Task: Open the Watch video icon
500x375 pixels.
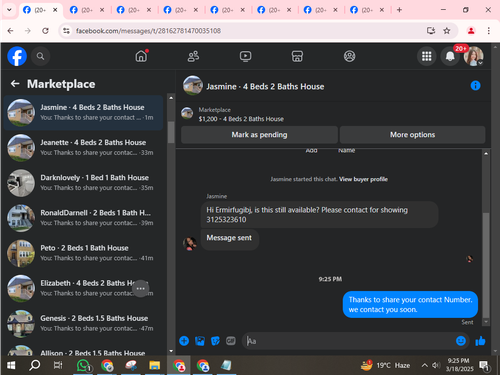Action: click(x=245, y=56)
